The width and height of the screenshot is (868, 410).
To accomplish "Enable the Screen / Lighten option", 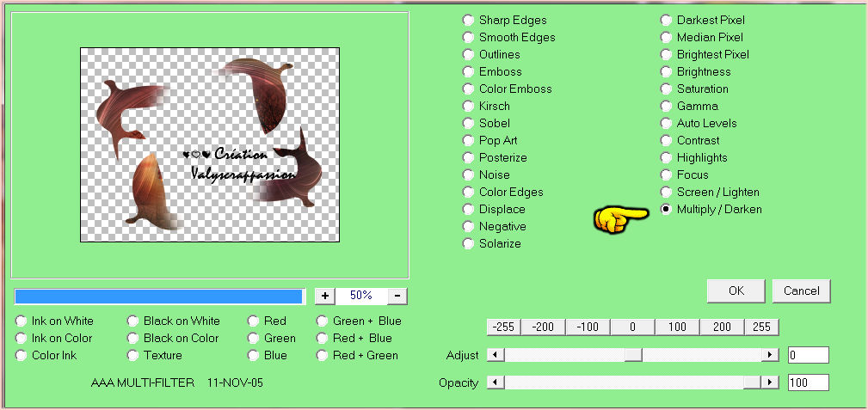I will (667, 192).
